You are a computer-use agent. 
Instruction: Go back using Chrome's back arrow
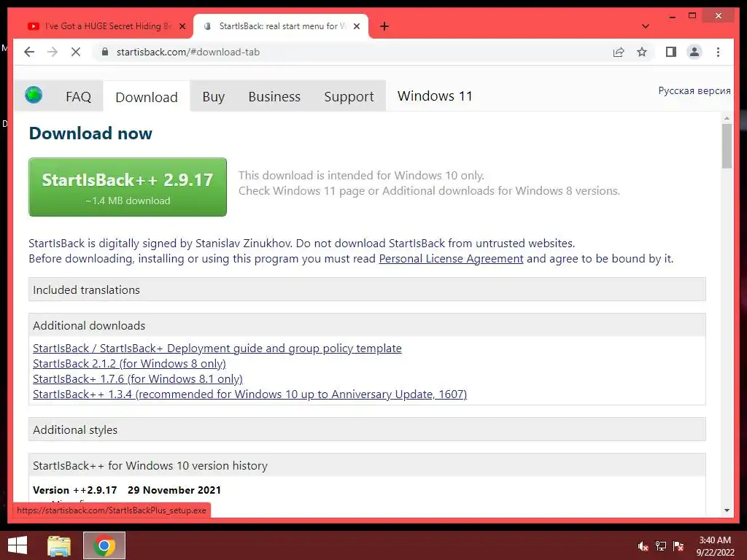pos(29,52)
